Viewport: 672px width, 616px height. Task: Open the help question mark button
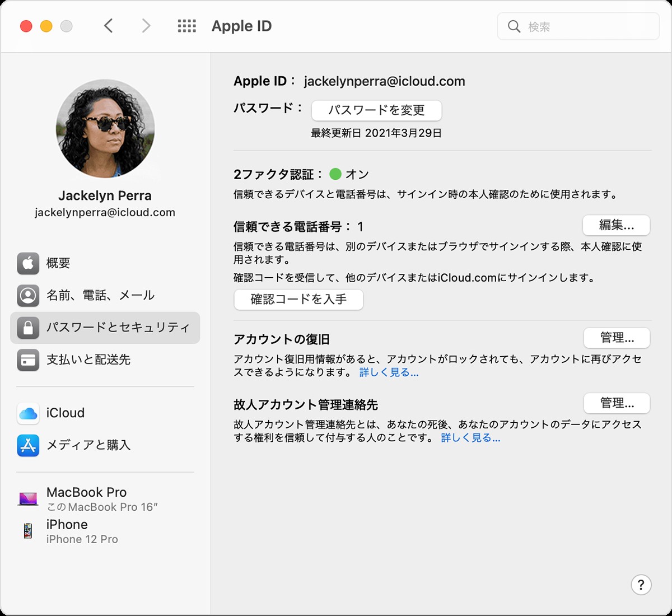[x=641, y=585]
